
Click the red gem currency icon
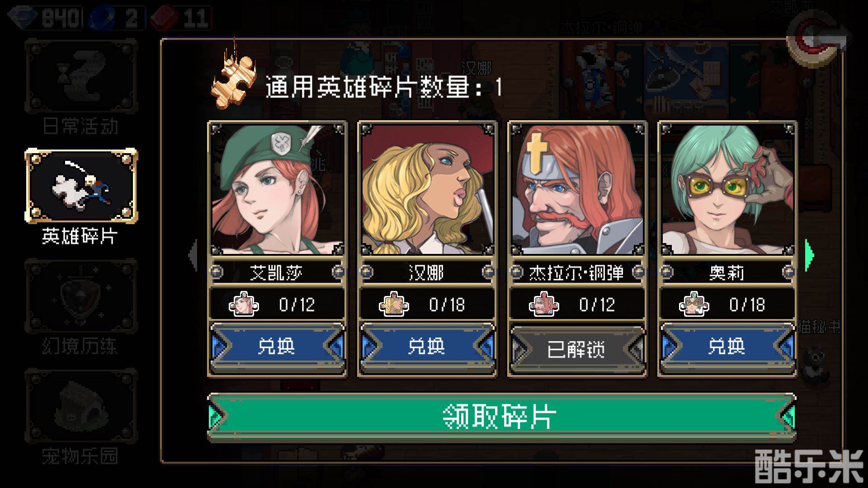coord(165,19)
